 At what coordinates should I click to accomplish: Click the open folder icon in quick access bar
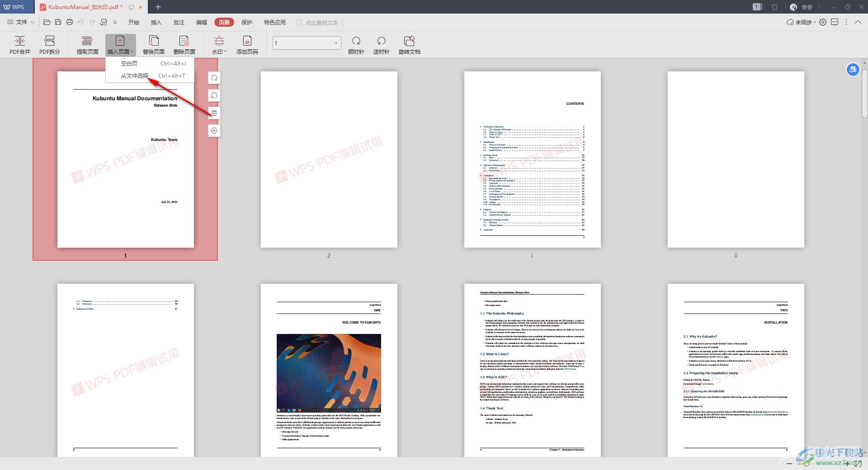pos(47,22)
